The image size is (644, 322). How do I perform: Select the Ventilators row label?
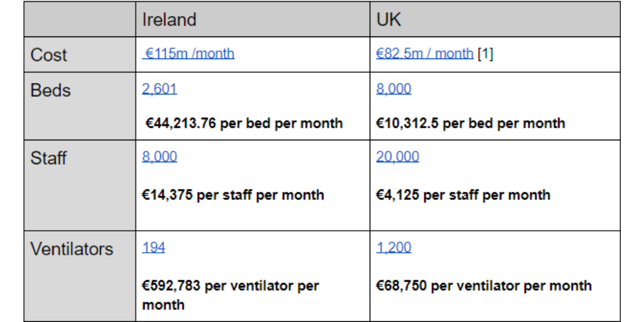(72, 249)
